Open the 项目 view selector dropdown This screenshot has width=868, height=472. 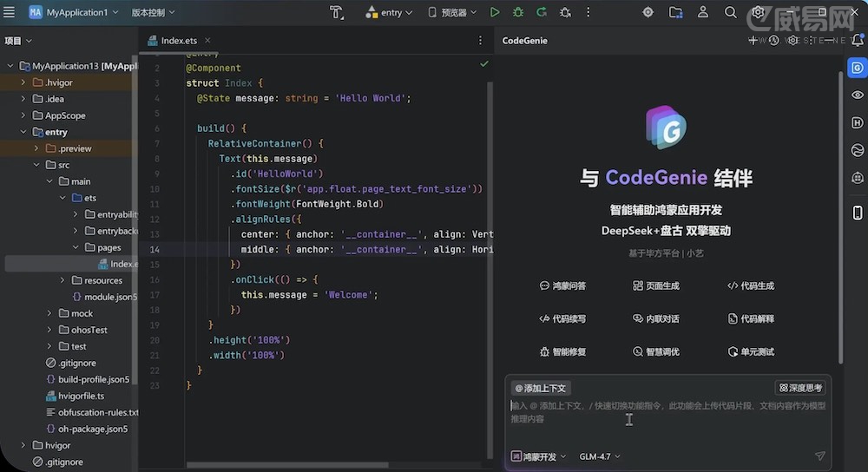click(18, 41)
